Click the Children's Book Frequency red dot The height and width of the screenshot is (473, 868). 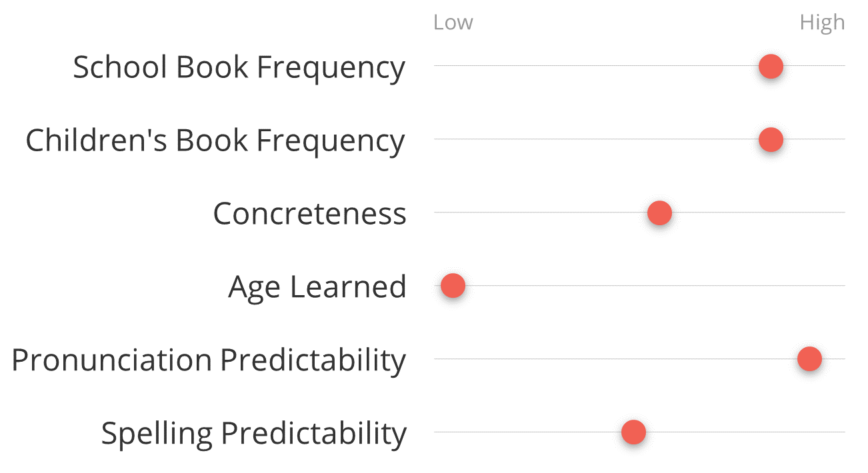tap(771, 140)
